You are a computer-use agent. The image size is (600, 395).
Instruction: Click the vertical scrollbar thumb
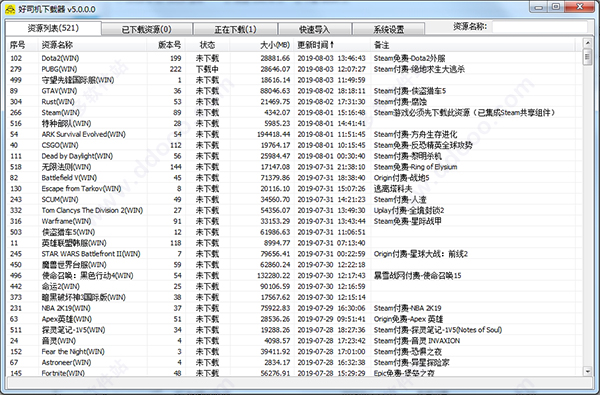click(587, 57)
